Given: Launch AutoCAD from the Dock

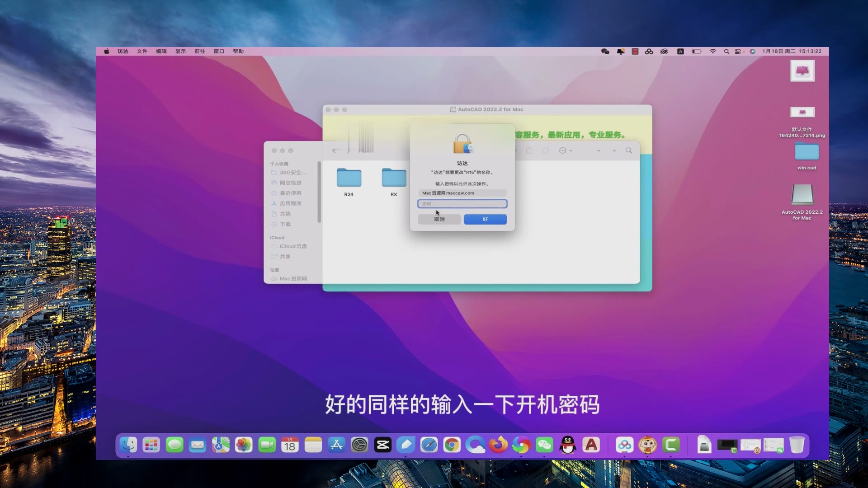Looking at the screenshot, I should point(590,445).
